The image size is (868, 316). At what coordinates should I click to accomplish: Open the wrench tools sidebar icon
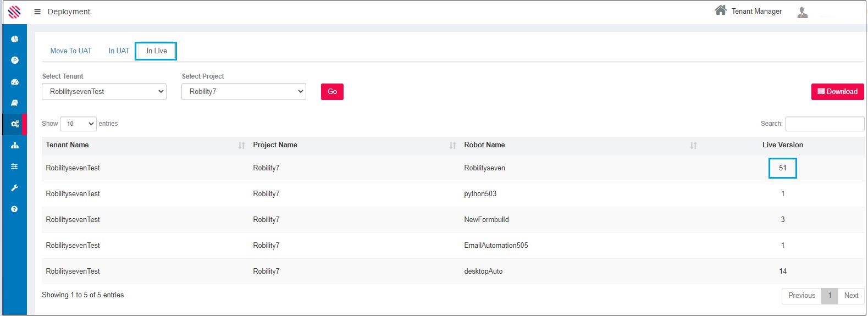(15, 188)
